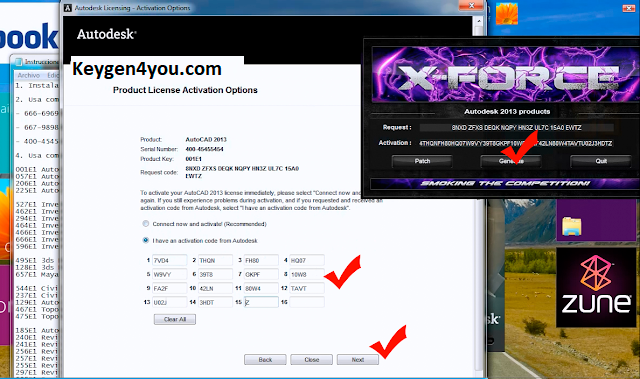Close the Autodesk Licensing window
640x379 pixels.
(x=471, y=5)
